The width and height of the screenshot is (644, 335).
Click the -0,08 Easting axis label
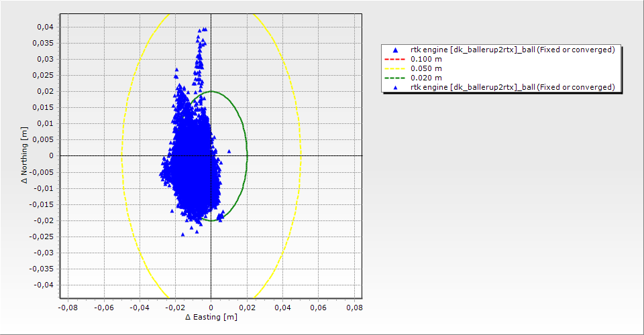[x=68, y=308]
